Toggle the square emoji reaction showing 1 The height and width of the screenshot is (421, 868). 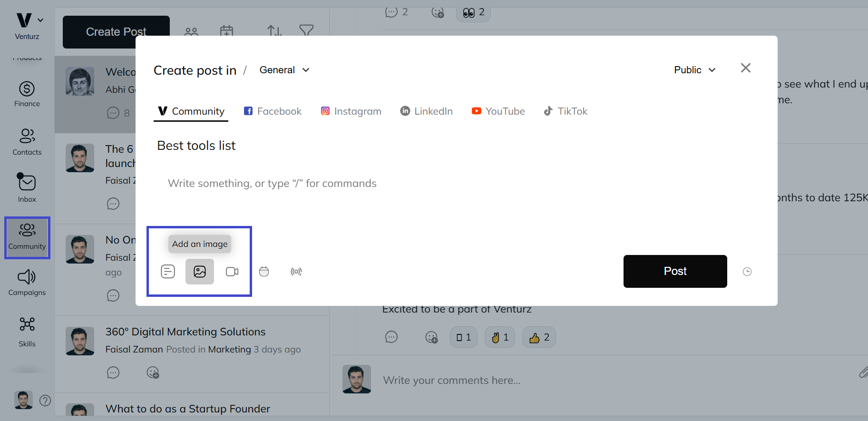tap(463, 337)
